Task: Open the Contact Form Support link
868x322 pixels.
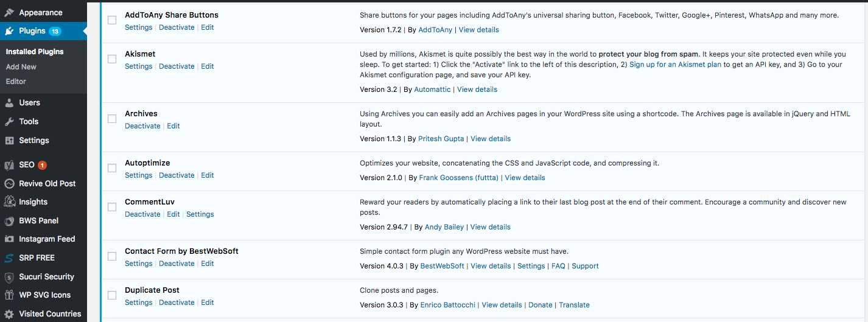Action: tap(585, 266)
